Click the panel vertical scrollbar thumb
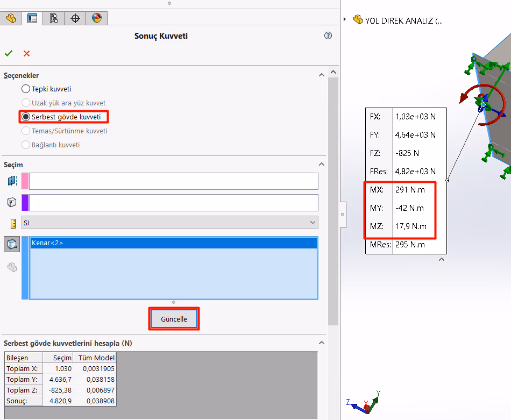Viewport: 511px width, 420px height. 333,201
